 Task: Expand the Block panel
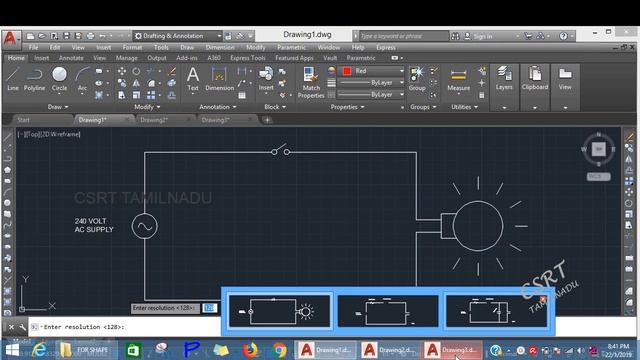pos(275,107)
